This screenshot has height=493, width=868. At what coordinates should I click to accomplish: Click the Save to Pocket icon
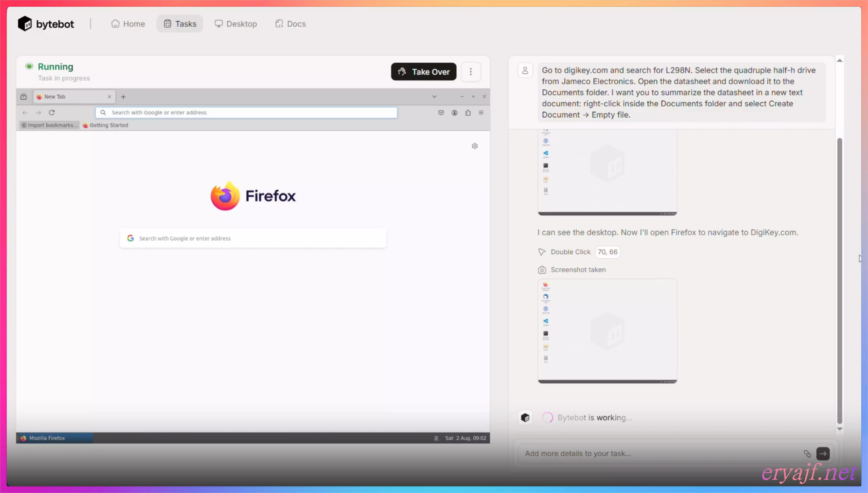[x=441, y=112]
